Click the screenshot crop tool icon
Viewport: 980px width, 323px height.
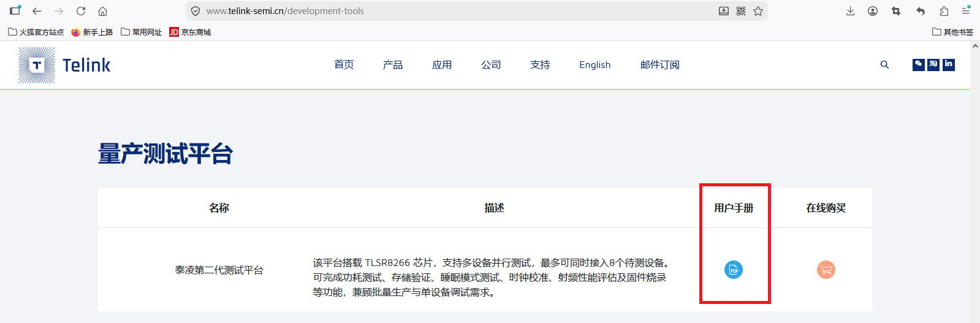(896, 11)
